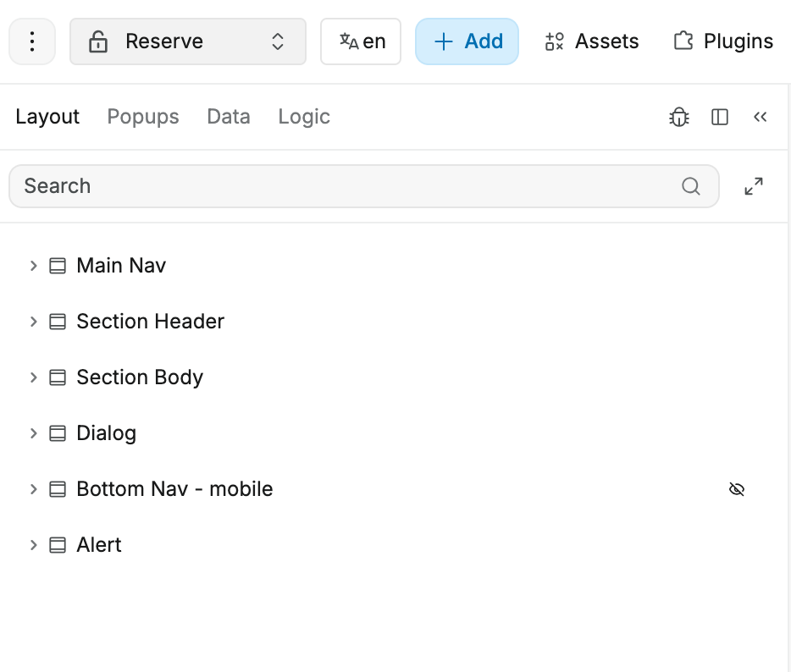Select the Alert layer item
The image size is (791, 672).
tap(99, 545)
